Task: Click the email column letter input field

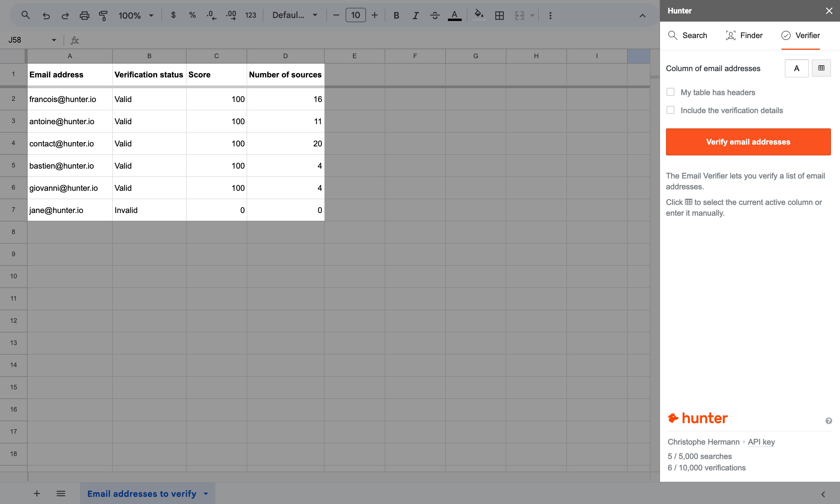Action: click(796, 68)
